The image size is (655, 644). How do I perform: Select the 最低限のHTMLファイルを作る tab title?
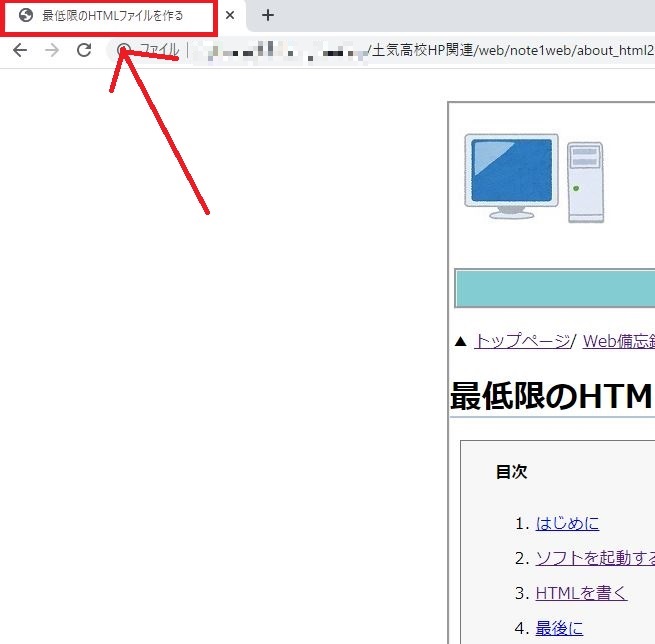(x=112, y=16)
